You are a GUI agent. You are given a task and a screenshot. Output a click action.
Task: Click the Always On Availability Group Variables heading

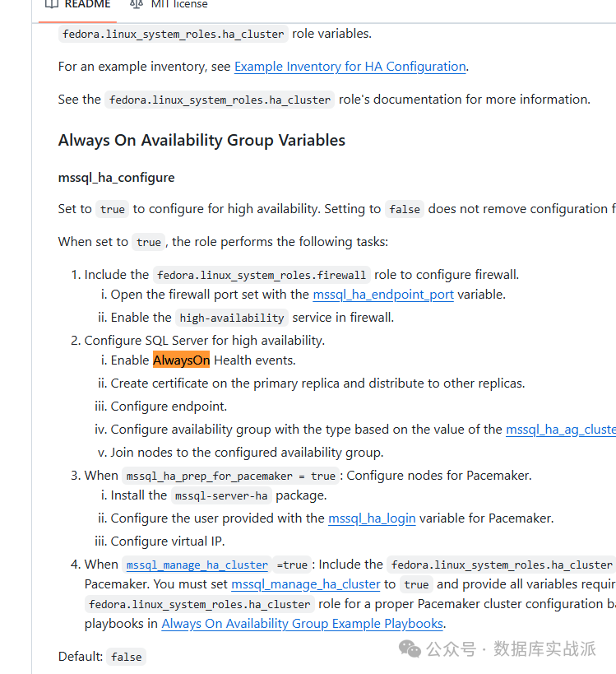[x=201, y=140]
